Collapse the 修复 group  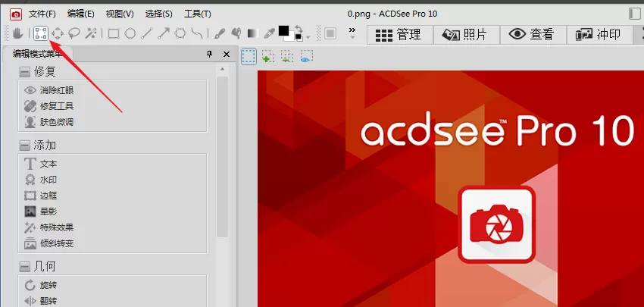[x=25, y=72]
